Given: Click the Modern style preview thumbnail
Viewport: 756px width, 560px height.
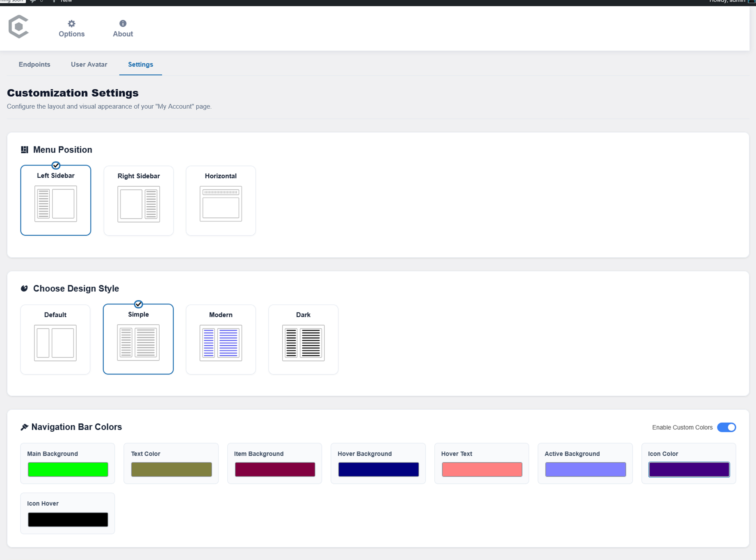Looking at the screenshot, I should click(x=220, y=343).
